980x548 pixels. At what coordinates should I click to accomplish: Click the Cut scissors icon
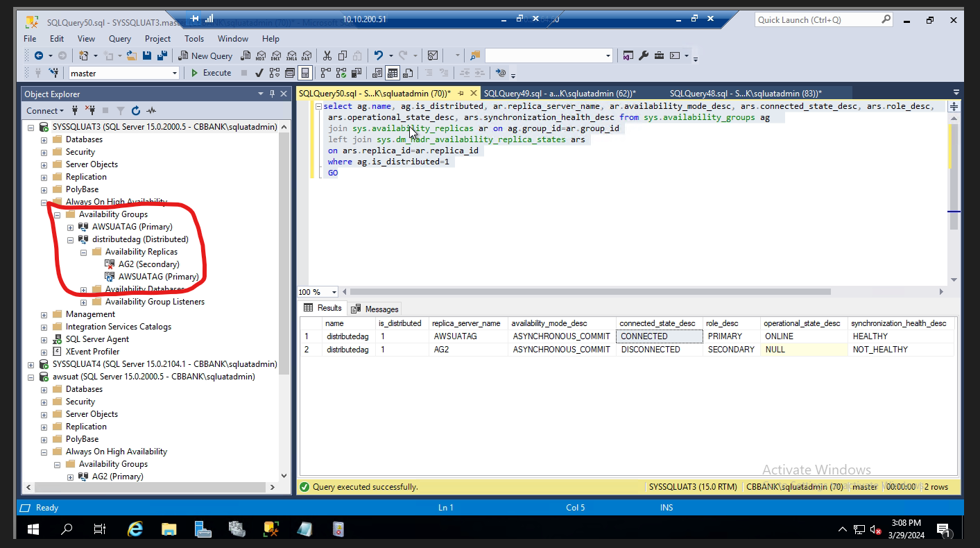click(x=327, y=55)
